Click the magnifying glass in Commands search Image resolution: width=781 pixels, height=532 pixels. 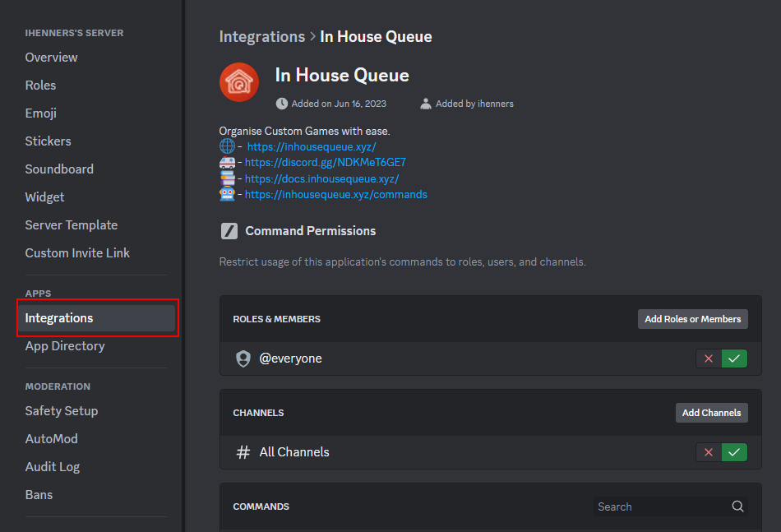(737, 507)
